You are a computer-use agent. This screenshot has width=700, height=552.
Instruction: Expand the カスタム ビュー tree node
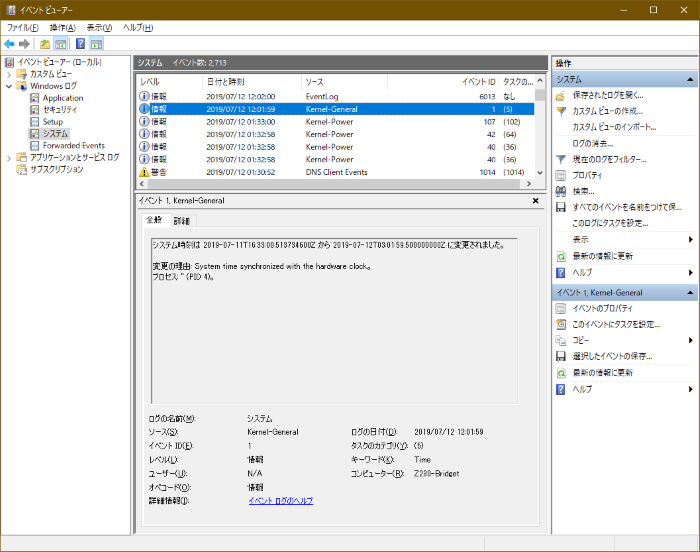point(9,74)
